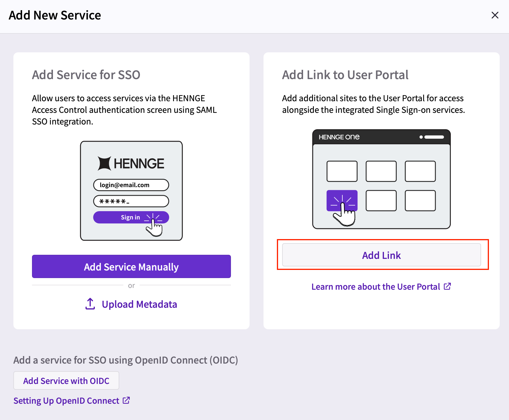509x420 pixels.
Task: Close the Add New Service dialog
Action: (495, 15)
